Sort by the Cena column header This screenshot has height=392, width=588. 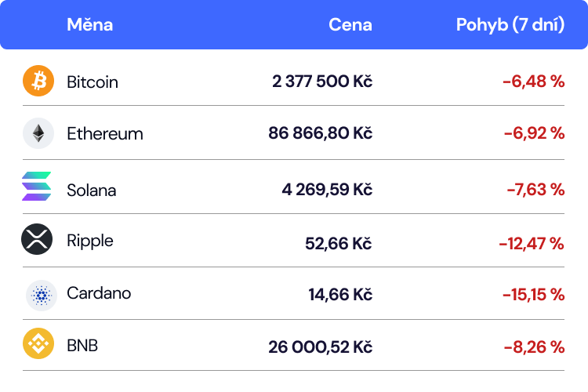(x=350, y=24)
